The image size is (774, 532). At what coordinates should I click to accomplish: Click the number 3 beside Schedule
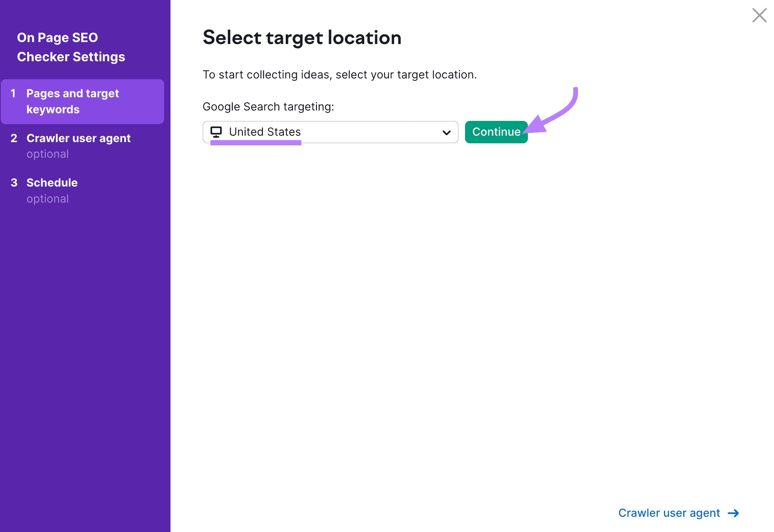14,183
